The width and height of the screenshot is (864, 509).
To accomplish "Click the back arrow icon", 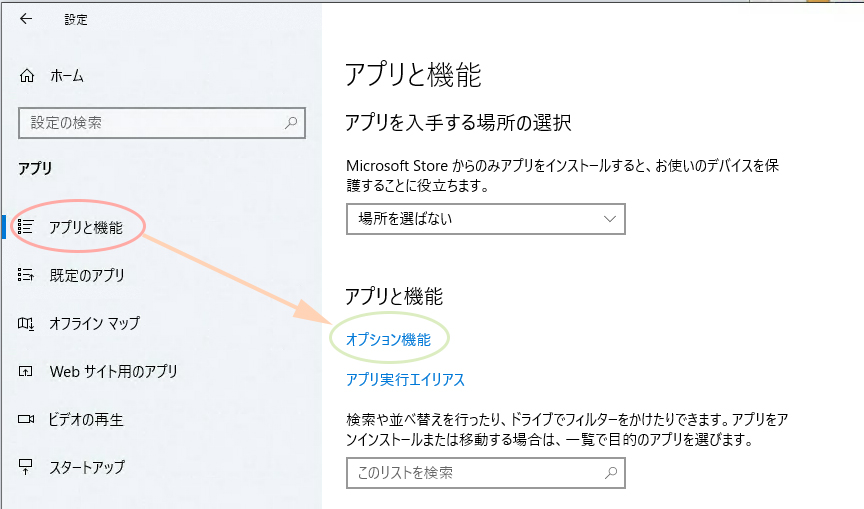I will coord(26,19).
